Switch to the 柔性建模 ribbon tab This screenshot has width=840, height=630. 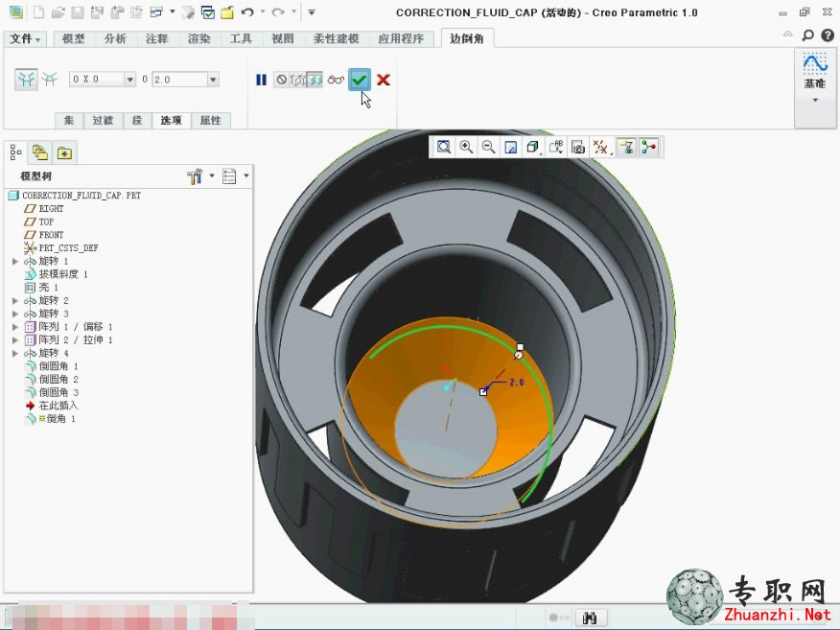click(336, 38)
